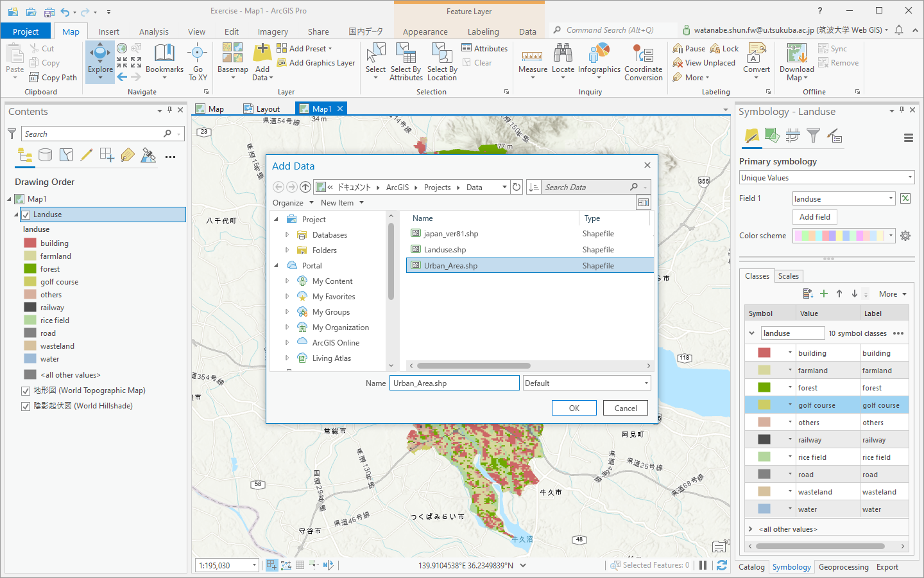Image resolution: width=924 pixels, height=578 pixels.
Task: Move selected class up arrow
Action: pos(839,293)
